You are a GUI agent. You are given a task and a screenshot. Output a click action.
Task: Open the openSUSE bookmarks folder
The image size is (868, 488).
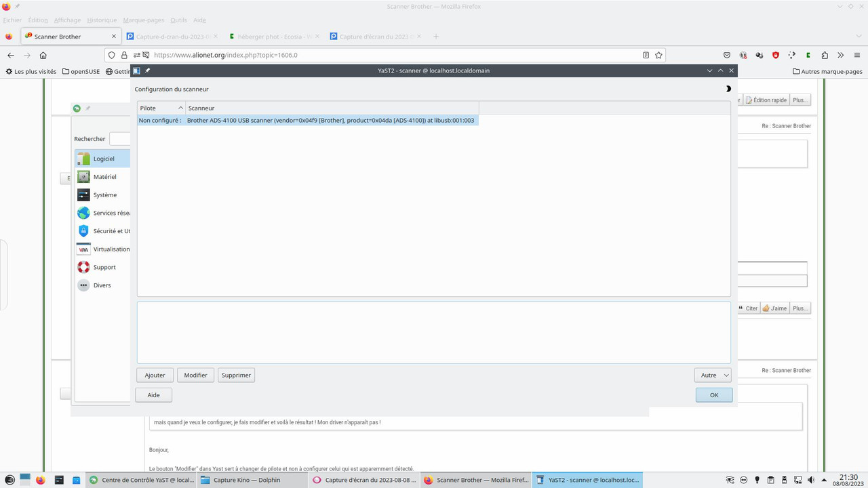[x=81, y=71]
